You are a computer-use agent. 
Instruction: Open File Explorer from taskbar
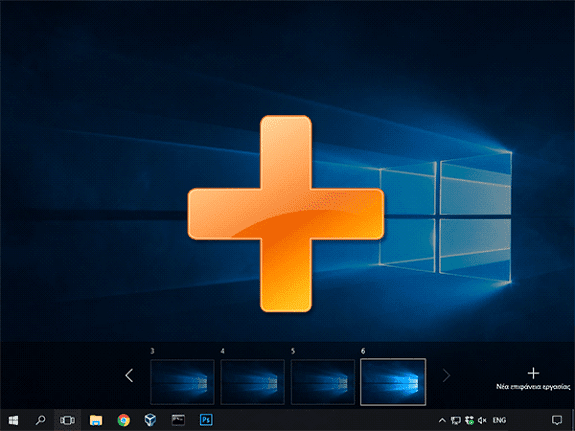click(x=96, y=420)
